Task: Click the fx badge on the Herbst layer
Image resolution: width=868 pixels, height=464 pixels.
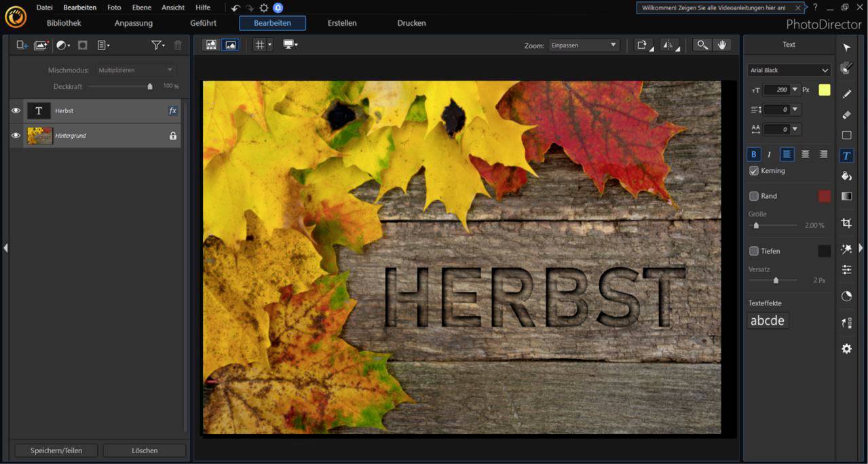Action: [x=173, y=110]
